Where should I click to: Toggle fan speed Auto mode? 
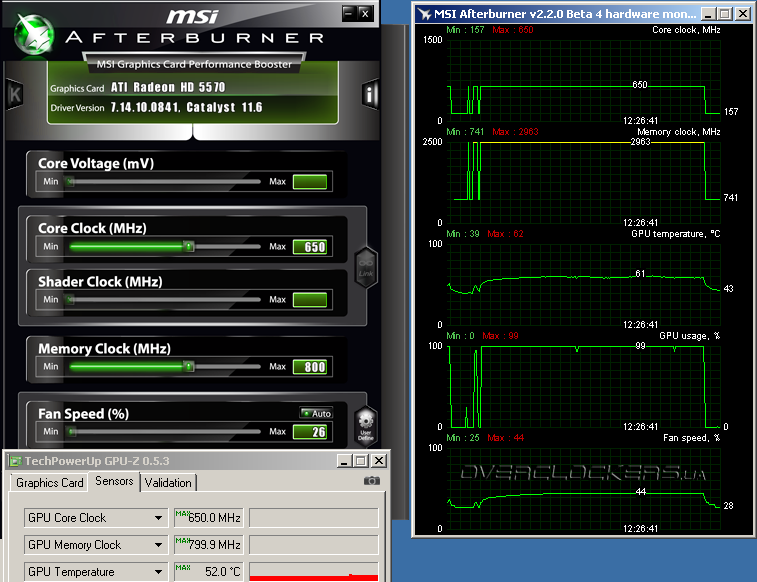(x=316, y=414)
